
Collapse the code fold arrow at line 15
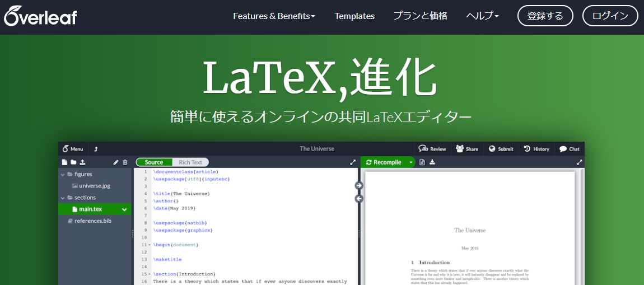pos(149,274)
